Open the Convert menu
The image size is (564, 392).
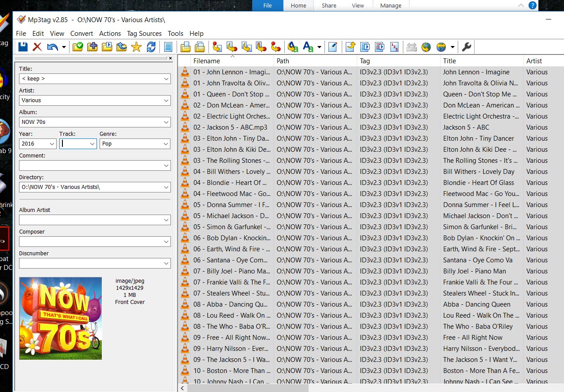point(81,34)
